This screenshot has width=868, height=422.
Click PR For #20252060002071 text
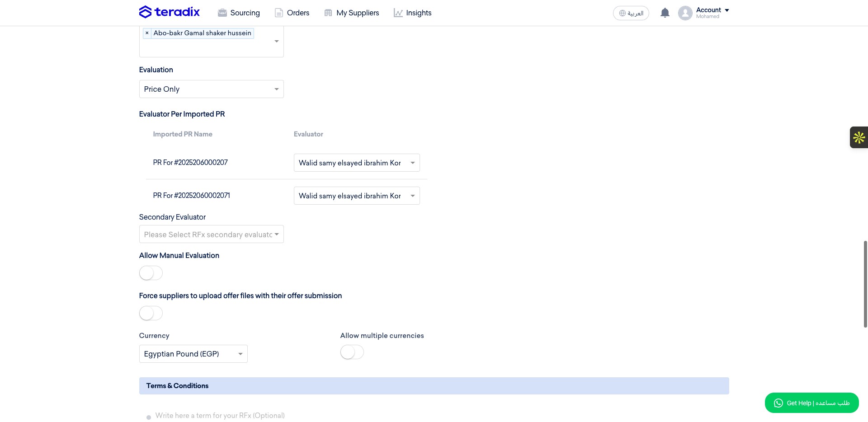(191, 195)
